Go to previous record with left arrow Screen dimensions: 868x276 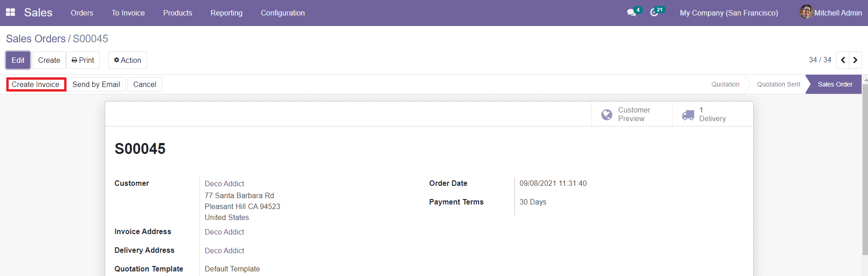pos(842,60)
